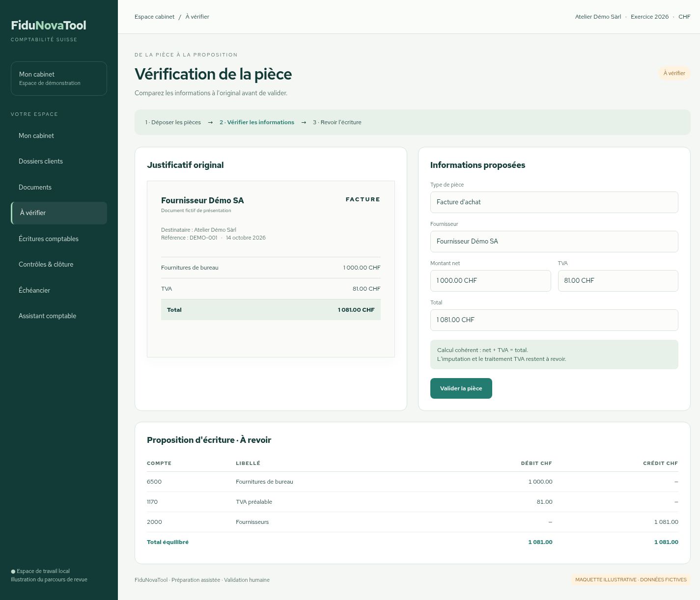
Task: Click the À vérifier breadcrumb
Action: pyautogui.click(x=197, y=17)
